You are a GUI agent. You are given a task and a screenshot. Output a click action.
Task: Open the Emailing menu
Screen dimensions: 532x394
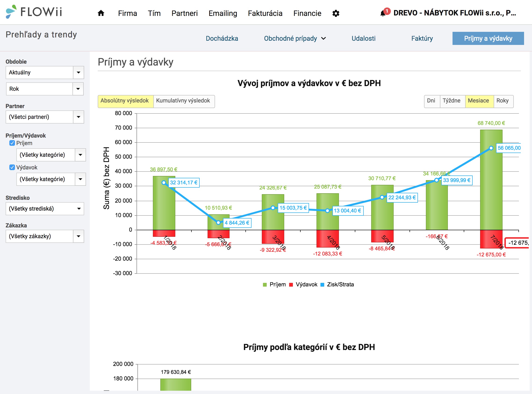pos(223,13)
